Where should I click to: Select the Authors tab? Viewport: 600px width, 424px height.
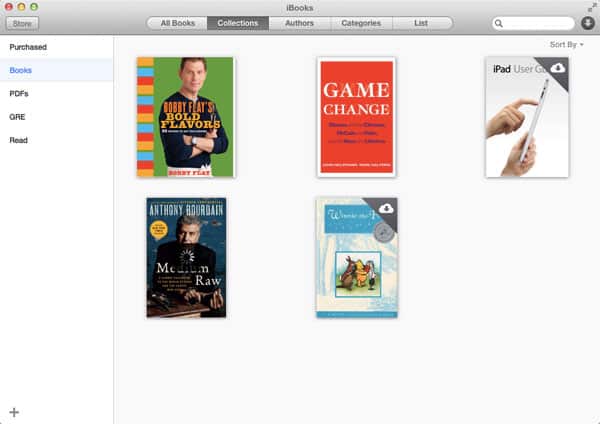tap(299, 23)
